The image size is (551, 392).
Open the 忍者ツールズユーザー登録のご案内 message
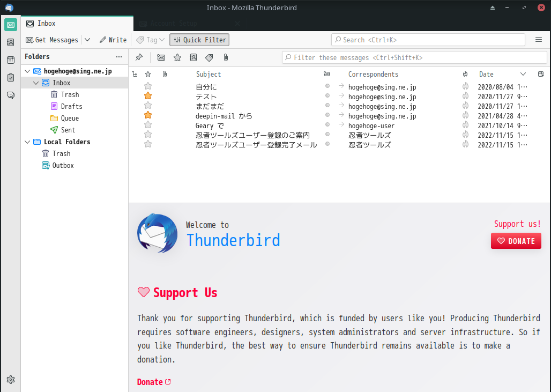pyautogui.click(x=252, y=135)
